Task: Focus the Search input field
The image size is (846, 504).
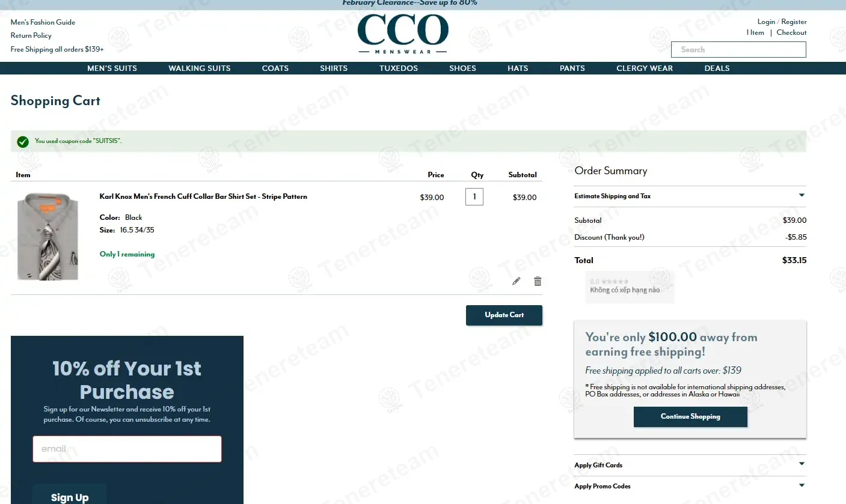Action: pyautogui.click(x=738, y=50)
